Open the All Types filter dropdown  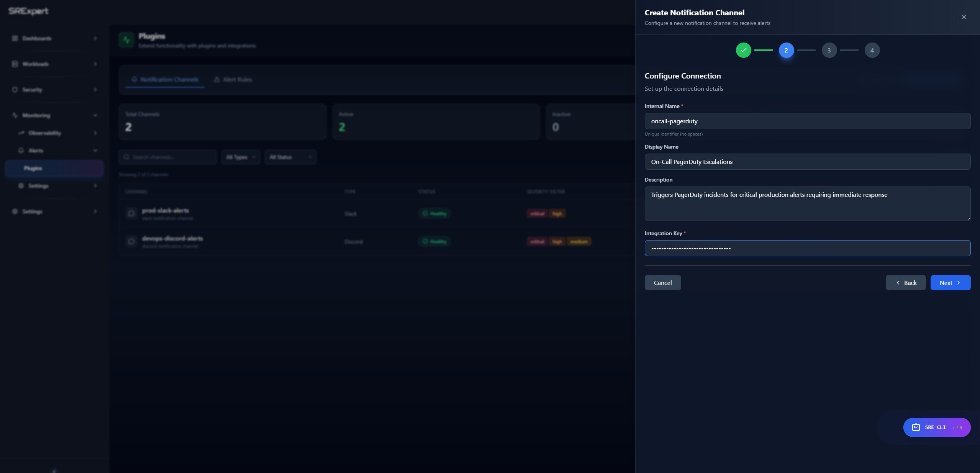[241, 157]
